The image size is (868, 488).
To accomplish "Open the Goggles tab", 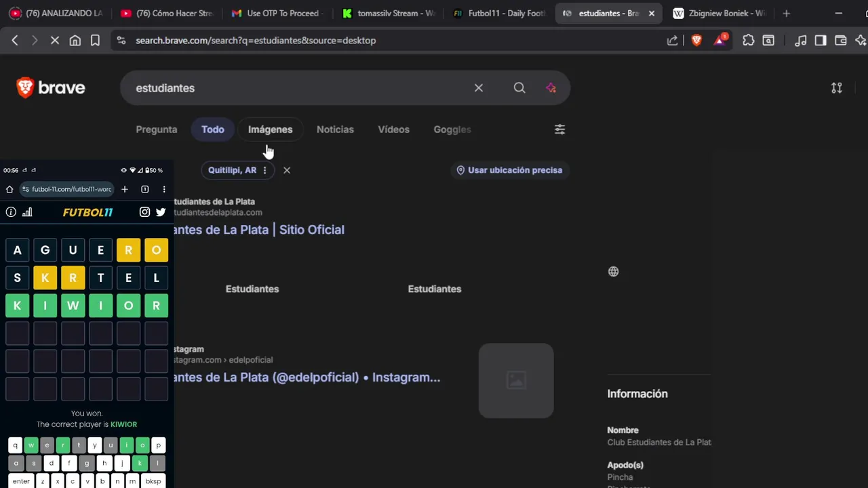I will pos(452,129).
